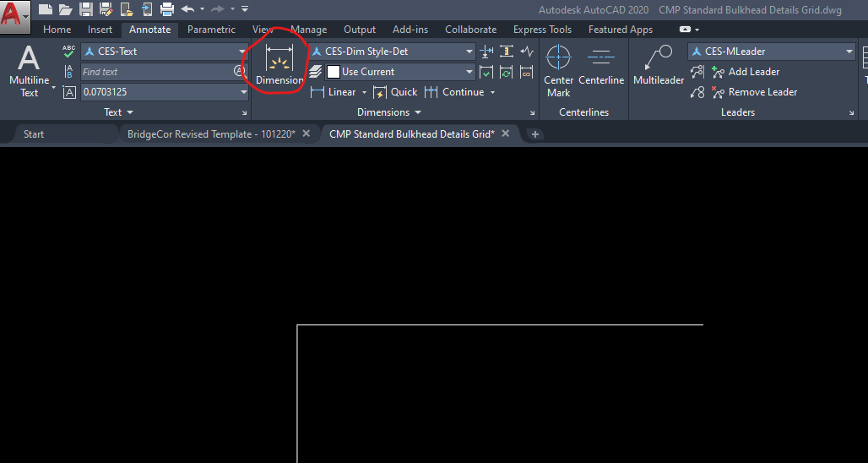The image size is (868, 463).
Task: Click the Break dimension icon
Action: point(486,52)
